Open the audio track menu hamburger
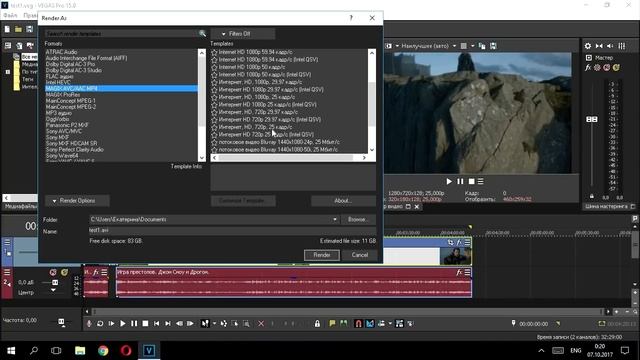 point(7,272)
